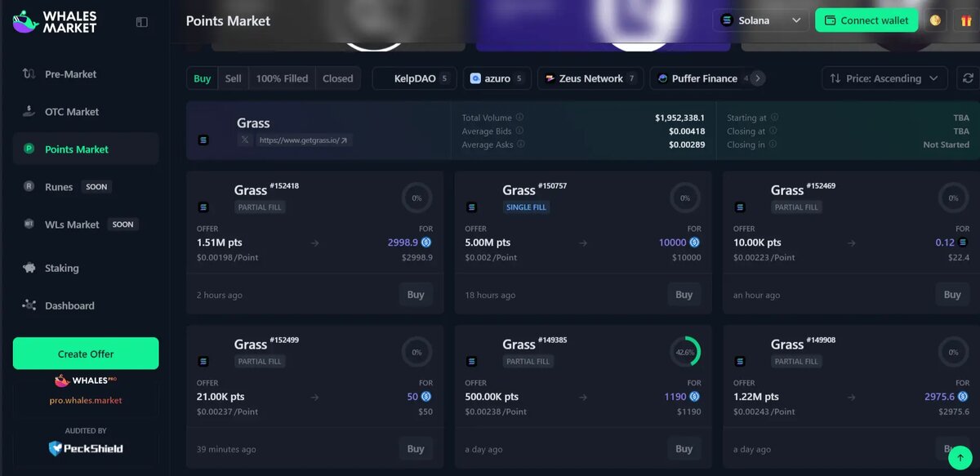Open the getgrass.io website link

(x=304, y=140)
